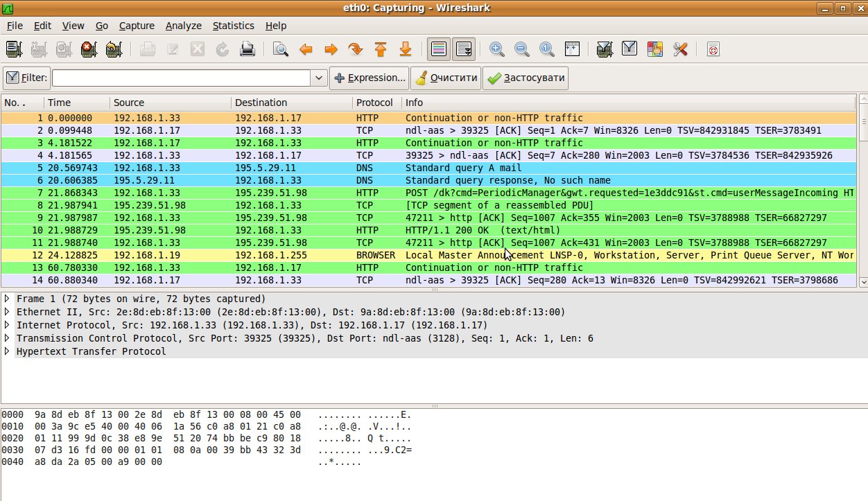Image resolution: width=868 pixels, height=501 pixels.
Task: Select packet 2 at time 0.099448
Action: point(429,130)
